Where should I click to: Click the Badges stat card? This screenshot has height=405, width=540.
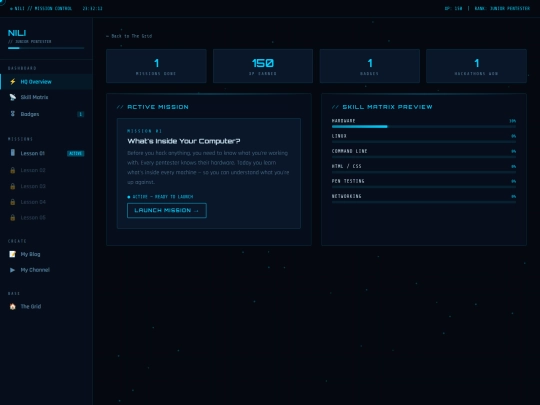370,66
